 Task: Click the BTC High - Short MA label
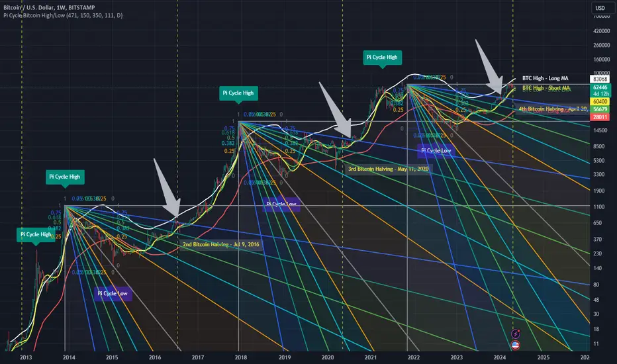[546, 88]
